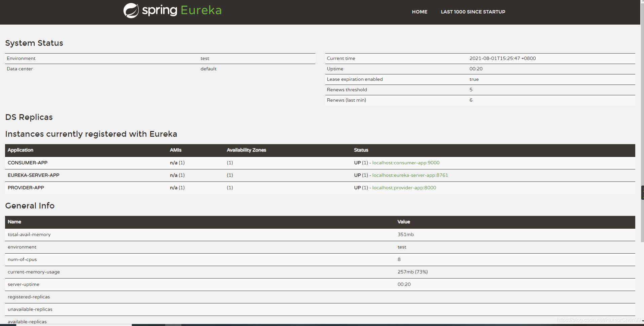Click the DS Replicas heading
Screen dimensions: 644x326
(29, 117)
